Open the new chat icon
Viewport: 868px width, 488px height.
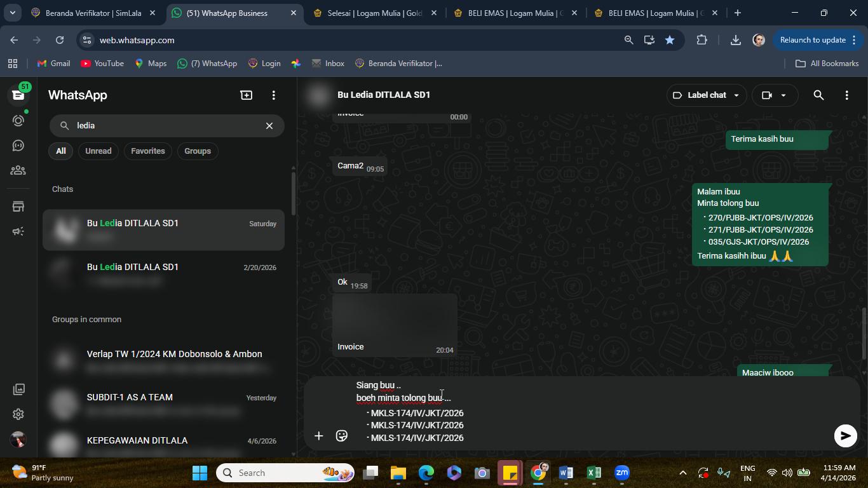(247, 95)
